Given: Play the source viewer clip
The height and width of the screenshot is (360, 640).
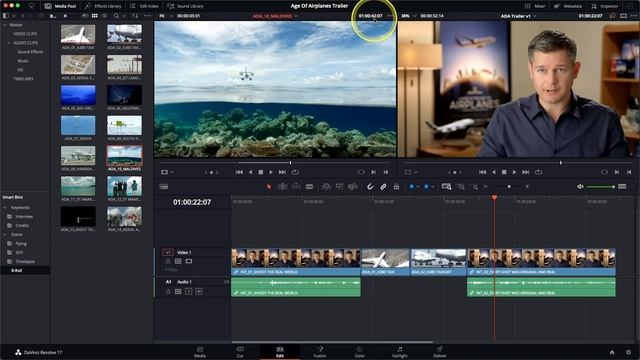Looking at the screenshot, I should pos(271,172).
